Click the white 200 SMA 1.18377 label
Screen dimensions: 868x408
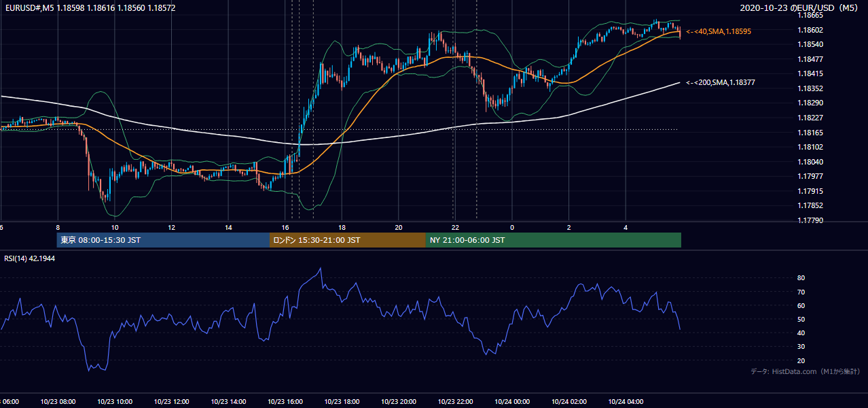click(x=721, y=82)
